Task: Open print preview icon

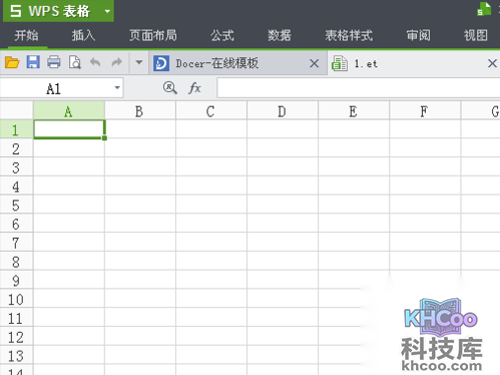Action: pyautogui.click(x=75, y=62)
